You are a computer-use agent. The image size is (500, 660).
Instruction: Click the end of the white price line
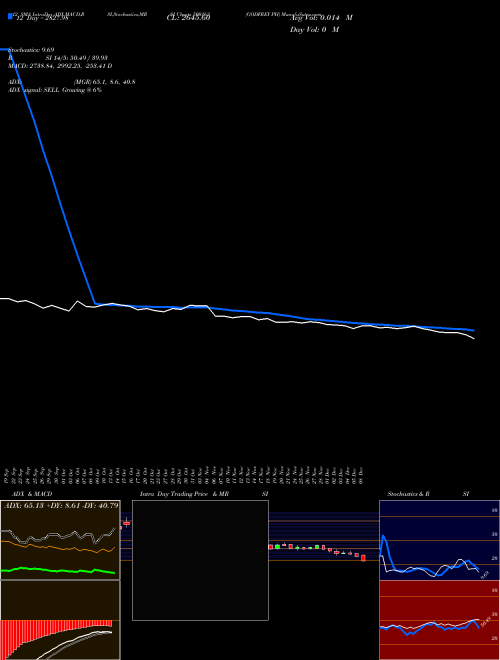point(474,338)
